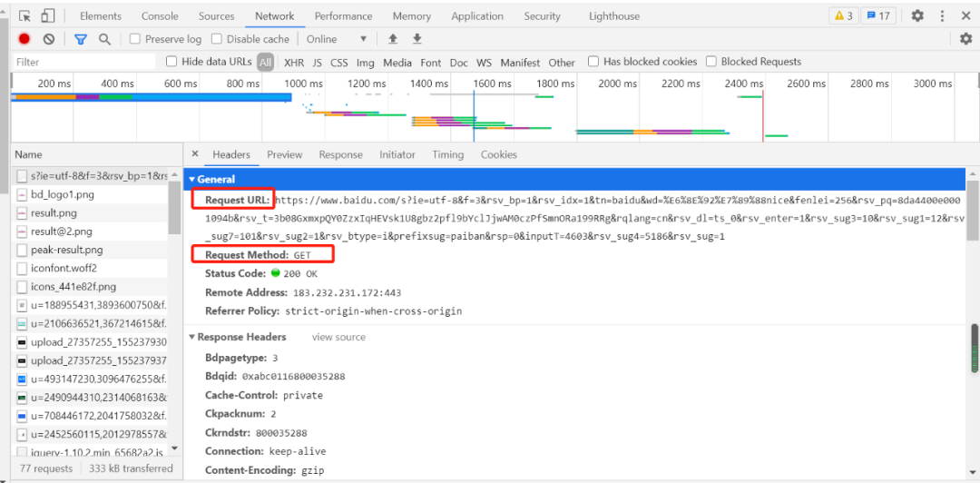The width and height of the screenshot is (980, 483).
Task: Collapse the General section
Action: click(192, 180)
